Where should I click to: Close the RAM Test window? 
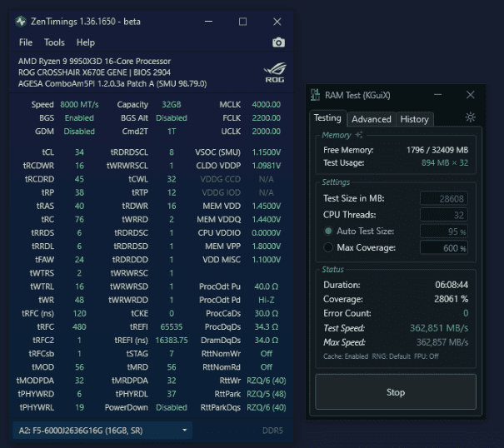coord(470,95)
